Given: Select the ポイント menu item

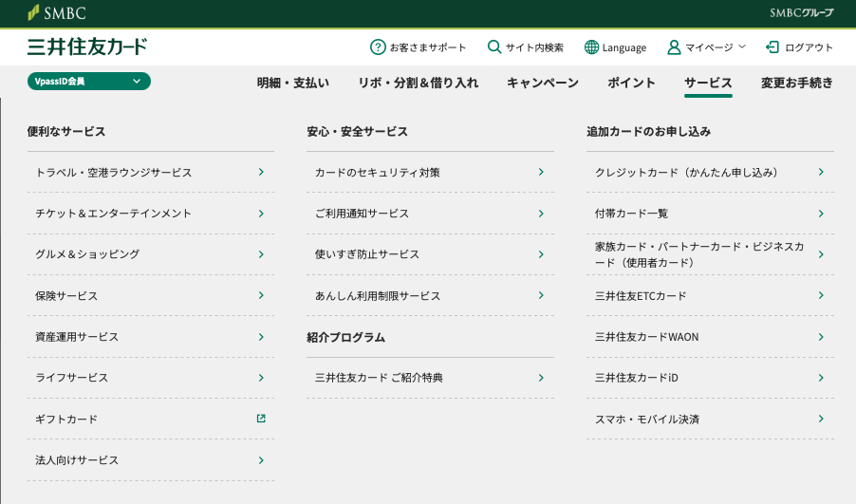Looking at the screenshot, I should pyautogui.click(x=631, y=83).
